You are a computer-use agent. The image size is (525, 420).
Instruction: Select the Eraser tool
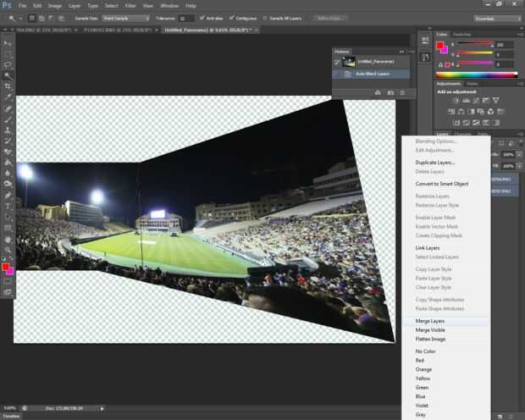tap(8, 152)
